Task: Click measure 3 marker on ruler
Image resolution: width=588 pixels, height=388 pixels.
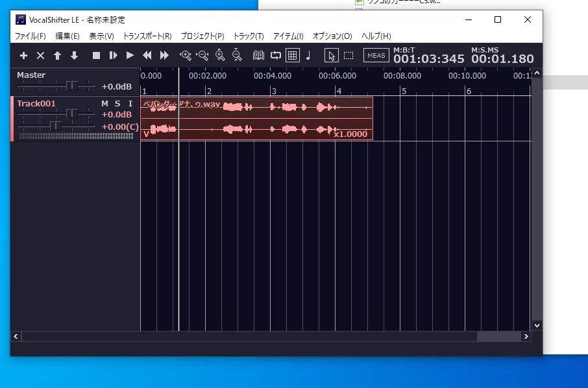Action: coord(274,91)
